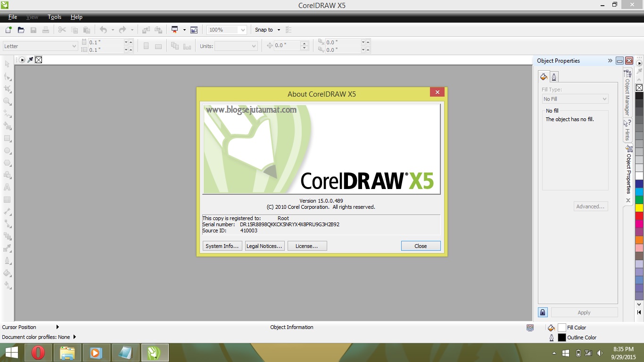Toggle the lock button near Apply

click(543, 312)
